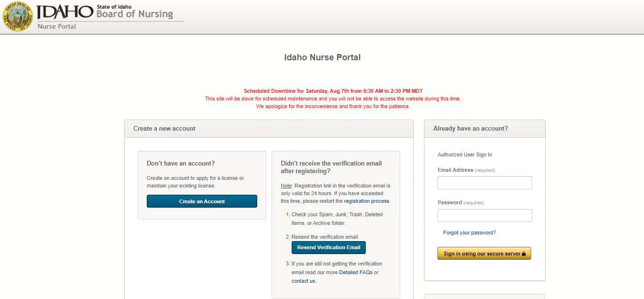Click the lock icon on the sign-in button
Image resolution: width=644 pixels, height=299 pixels.
click(x=524, y=253)
